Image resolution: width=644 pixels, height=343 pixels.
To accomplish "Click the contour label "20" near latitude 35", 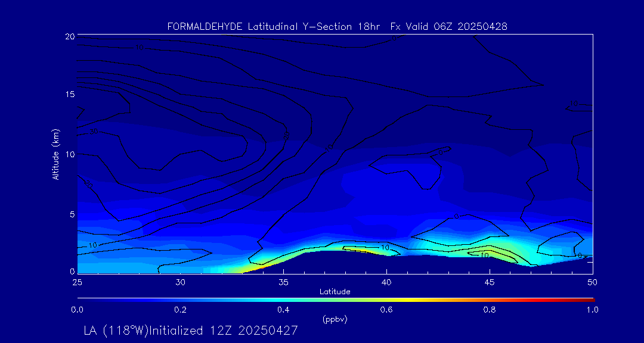I will click(x=287, y=135).
